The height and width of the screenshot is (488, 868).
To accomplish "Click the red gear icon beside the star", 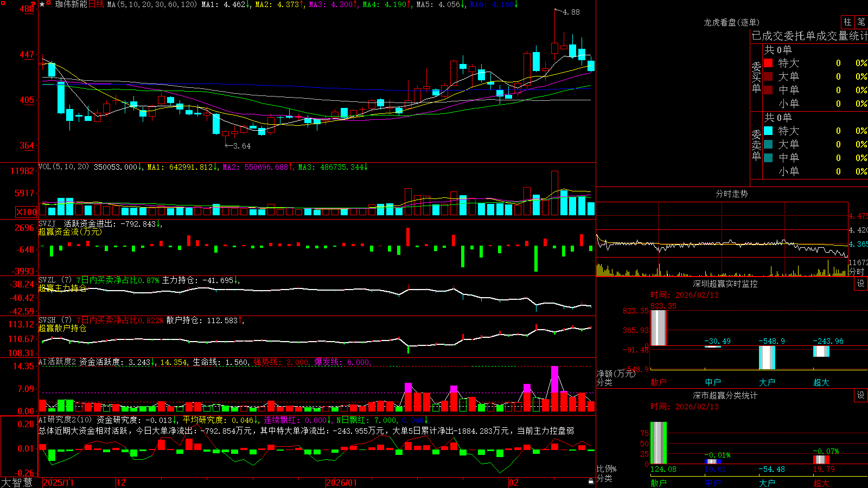I will [x=49, y=4].
